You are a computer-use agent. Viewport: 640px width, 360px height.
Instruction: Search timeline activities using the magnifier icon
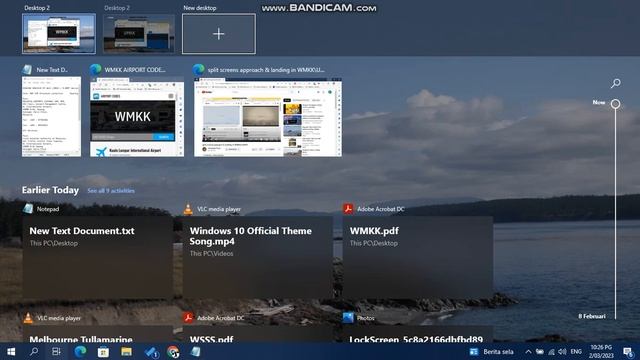[615, 83]
